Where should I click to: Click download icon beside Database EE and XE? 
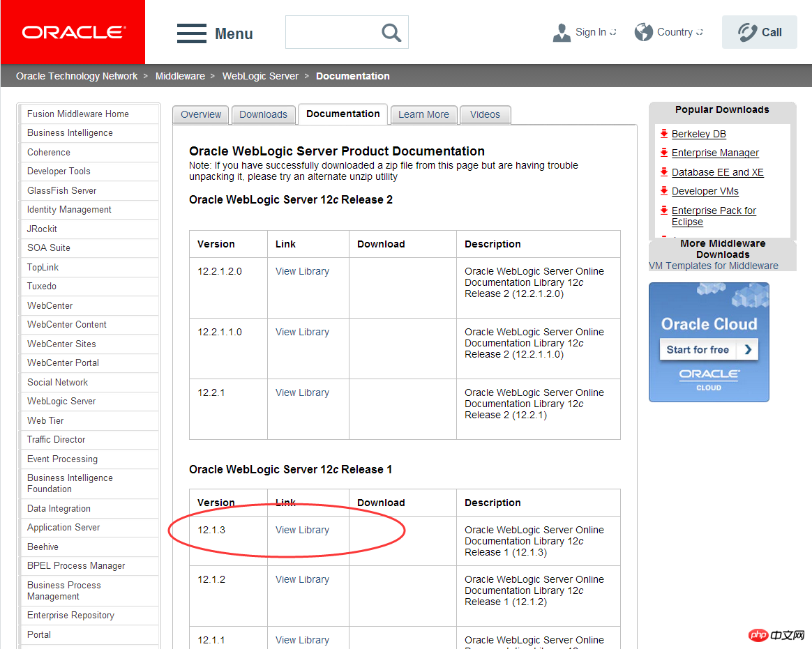(664, 171)
